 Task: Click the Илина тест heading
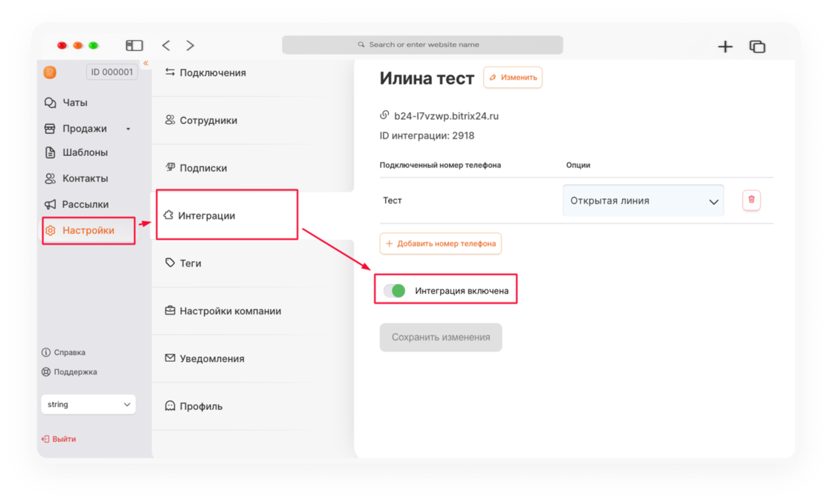point(427,78)
